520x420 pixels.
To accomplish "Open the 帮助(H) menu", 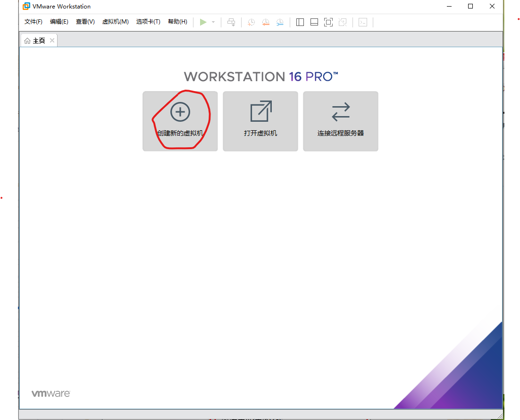I will 177,22.
